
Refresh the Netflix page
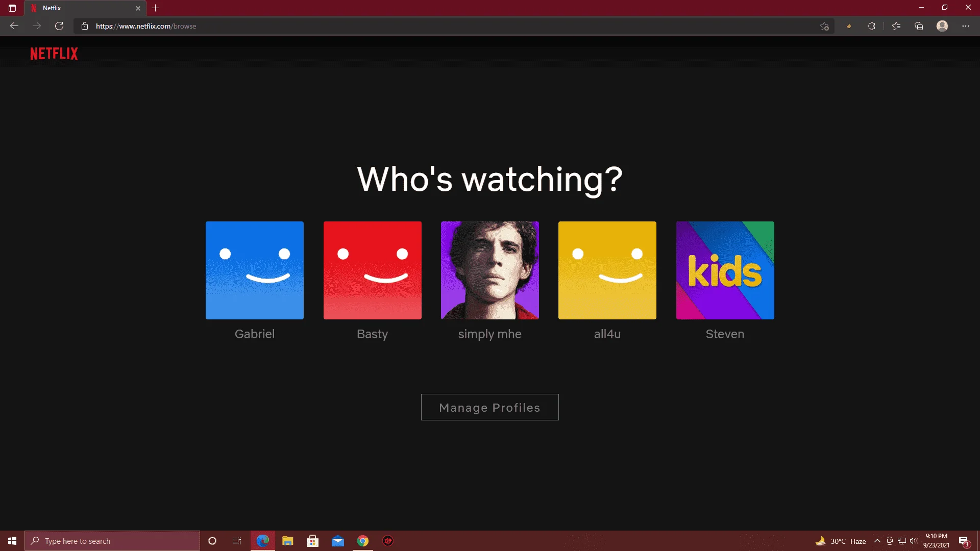[59, 26]
